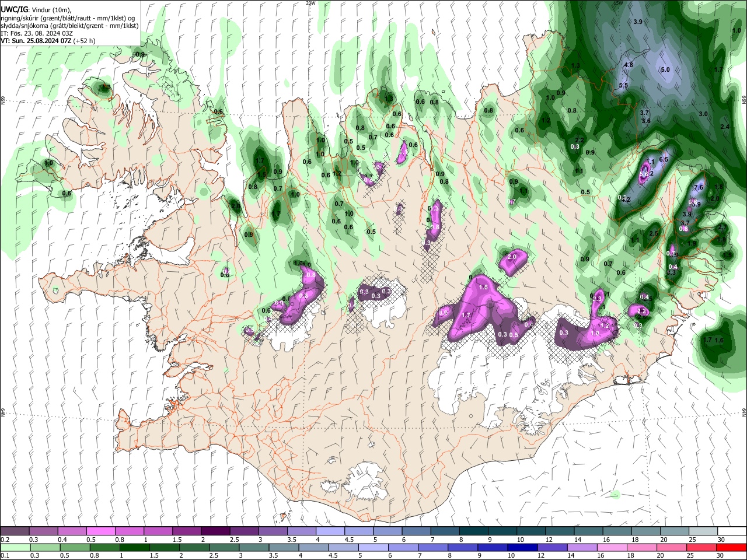Pick the gray-green 3 swatch in the bottom legend row
The image size is (747, 560).
point(254,547)
